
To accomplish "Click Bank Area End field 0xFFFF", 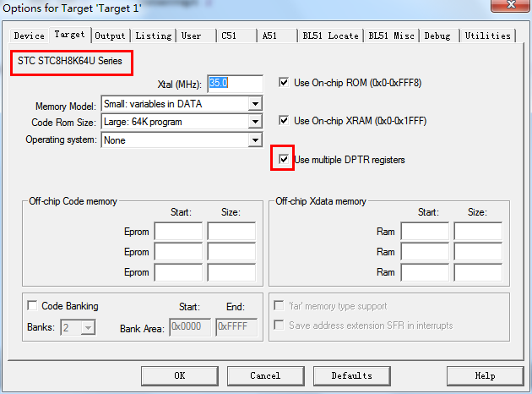I will 236,326.
